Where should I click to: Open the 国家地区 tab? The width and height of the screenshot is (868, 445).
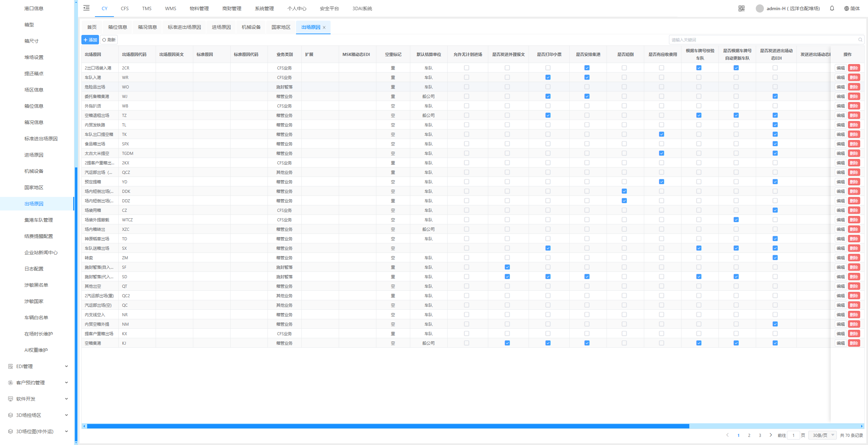pos(281,27)
